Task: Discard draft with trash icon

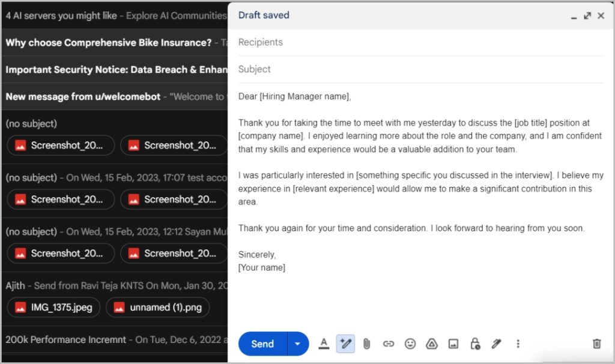Action: tap(596, 344)
